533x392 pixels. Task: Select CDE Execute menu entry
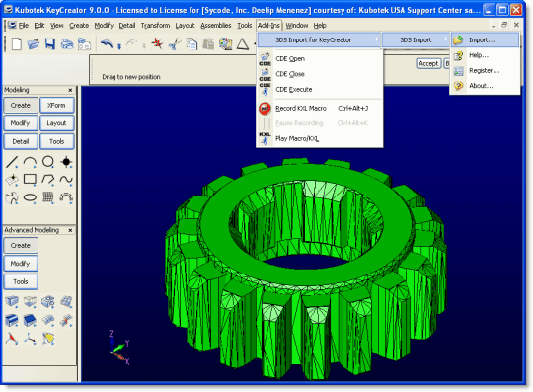pos(320,90)
